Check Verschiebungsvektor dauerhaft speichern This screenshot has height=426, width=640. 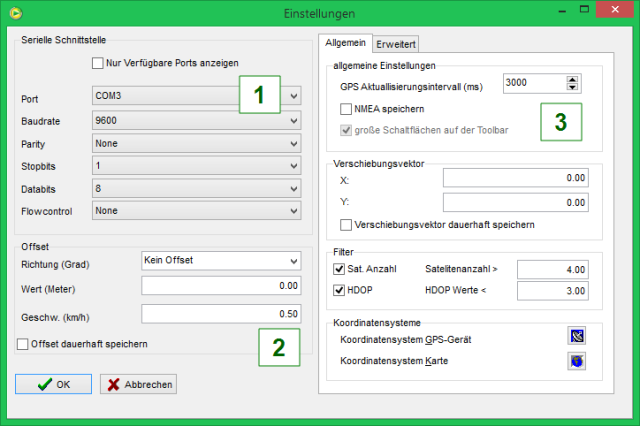click(x=346, y=224)
